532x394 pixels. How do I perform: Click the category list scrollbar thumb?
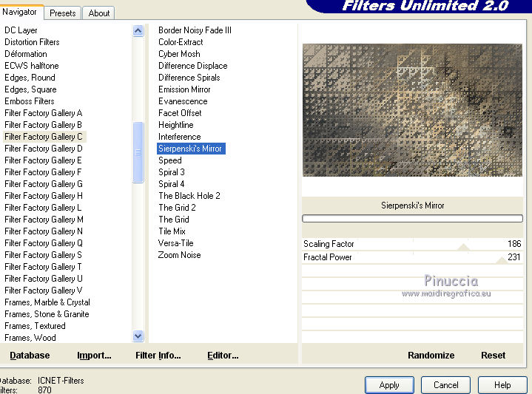click(x=138, y=152)
